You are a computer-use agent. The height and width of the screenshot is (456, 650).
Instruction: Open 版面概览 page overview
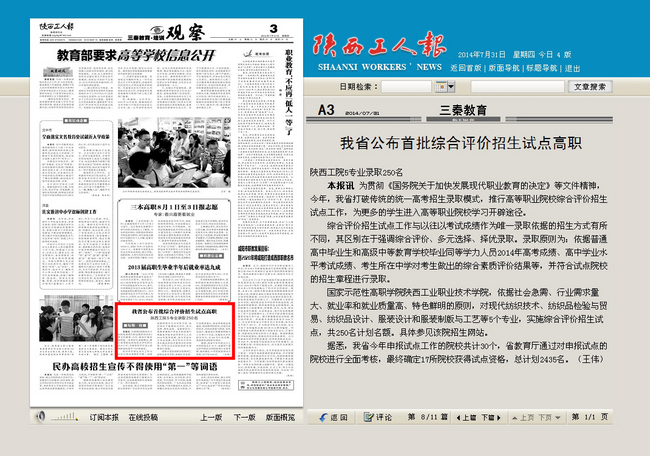point(279,416)
